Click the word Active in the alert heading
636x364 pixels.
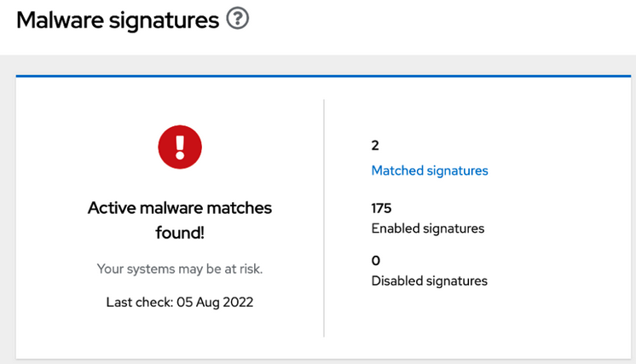pyautogui.click(x=110, y=207)
